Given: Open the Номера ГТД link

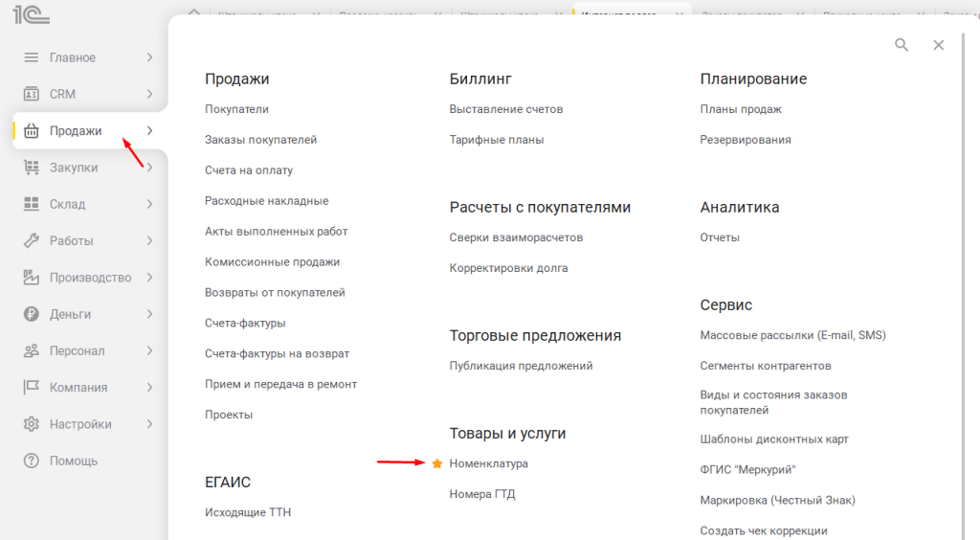Looking at the screenshot, I should pos(482,494).
